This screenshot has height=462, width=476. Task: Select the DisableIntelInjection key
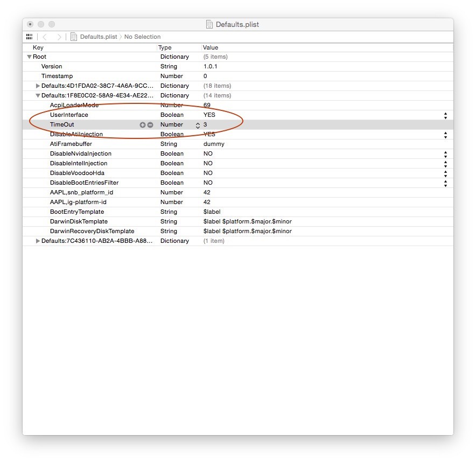pos(79,164)
